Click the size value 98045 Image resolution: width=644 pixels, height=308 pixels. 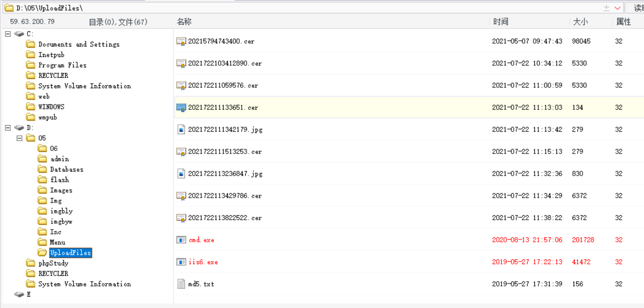(x=581, y=41)
